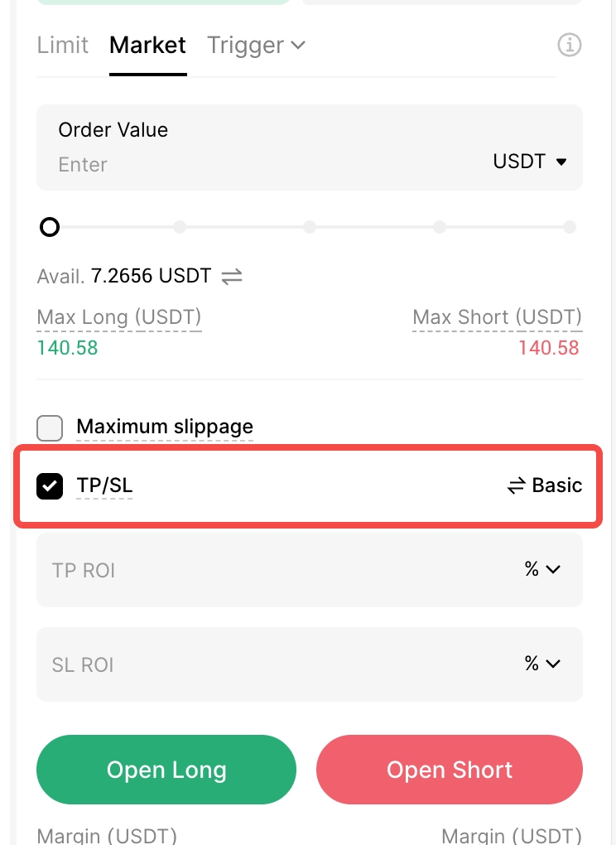This screenshot has width=616, height=845.
Task: Expand the SL ROI percent dropdown
Action: [542, 664]
